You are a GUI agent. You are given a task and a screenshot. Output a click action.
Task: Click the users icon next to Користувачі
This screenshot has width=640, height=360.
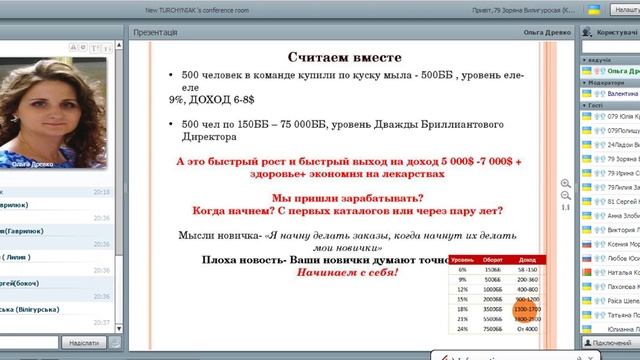pos(587,32)
